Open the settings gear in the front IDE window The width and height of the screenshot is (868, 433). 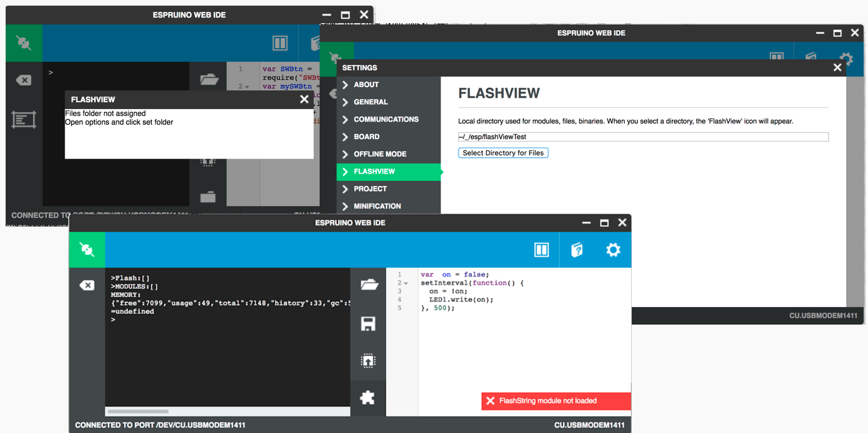coord(613,250)
